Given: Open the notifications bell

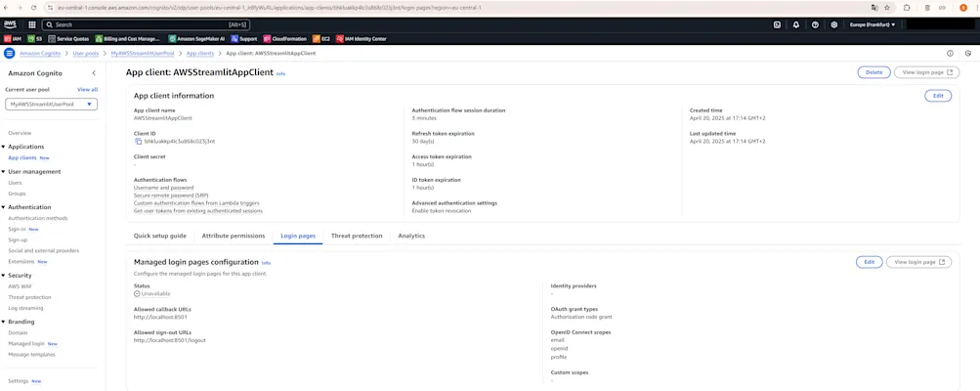Looking at the screenshot, I should click(x=795, y=24).
